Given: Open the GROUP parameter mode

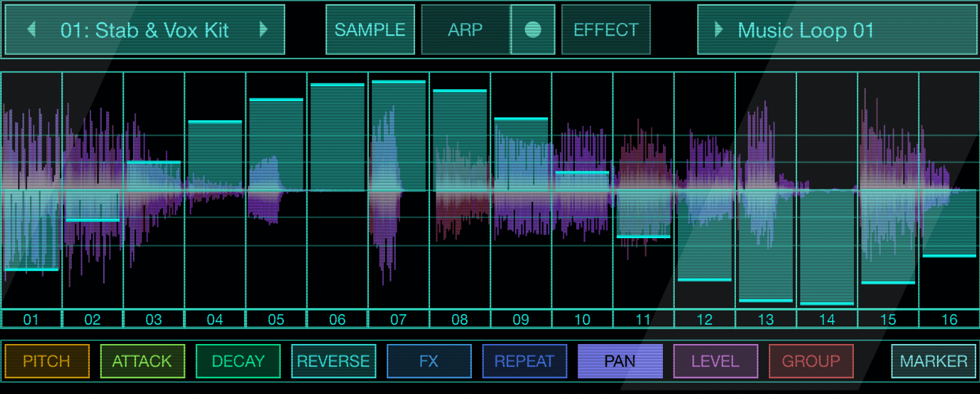Looking at the screenshot, I should coord(811,361).
